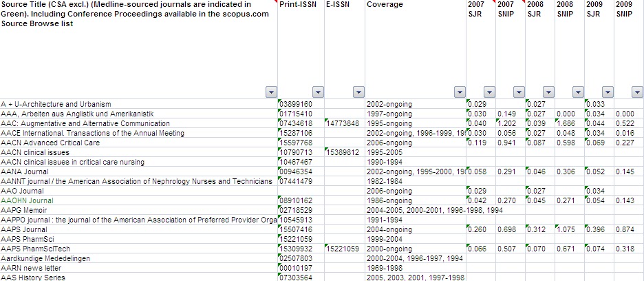Click 2007 SNIP value 1.202
The width and height of the screenshot is (644, 281).
tap(511, 123)
